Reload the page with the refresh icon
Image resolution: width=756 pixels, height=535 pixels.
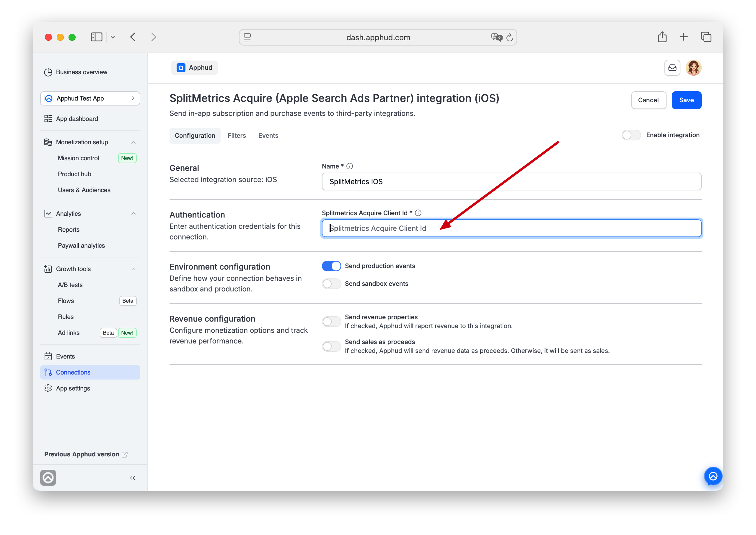(510, 37)
